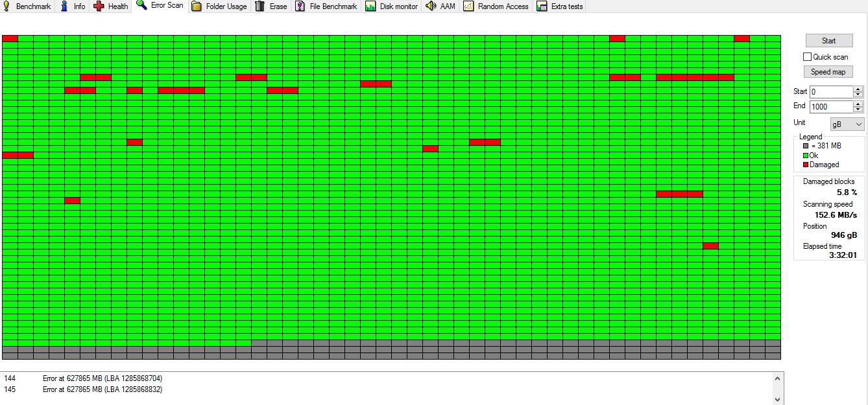Click the Damaged blocks 5.8 % value
The image size is (868, 405).
[847, 192]
